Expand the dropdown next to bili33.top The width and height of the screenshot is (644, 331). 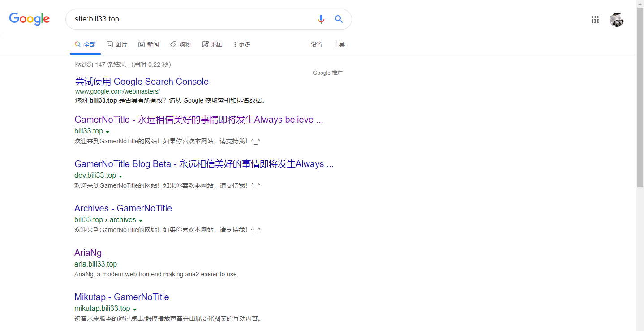(x=107, y=131)
